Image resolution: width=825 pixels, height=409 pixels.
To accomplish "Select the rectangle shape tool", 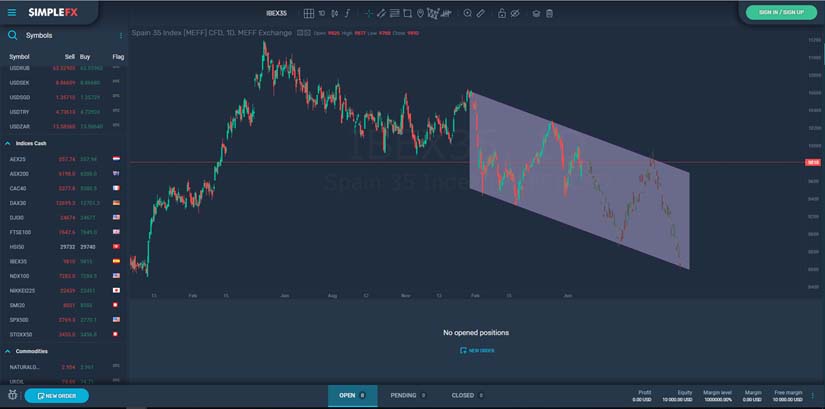I will [407, 14].
